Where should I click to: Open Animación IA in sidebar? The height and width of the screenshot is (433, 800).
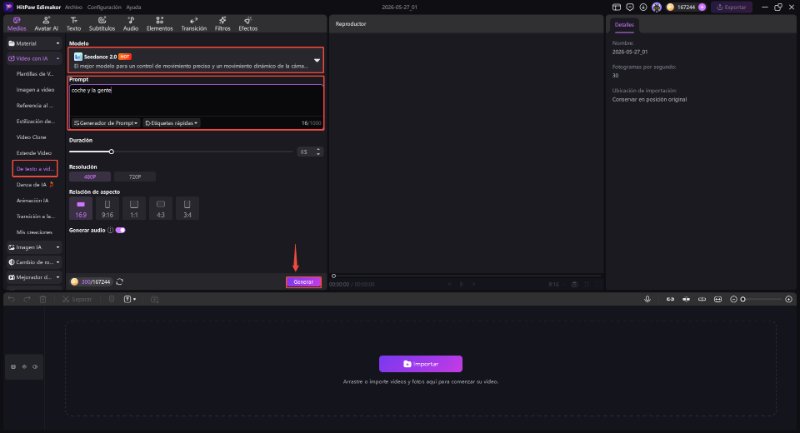(x=32, y=200)
